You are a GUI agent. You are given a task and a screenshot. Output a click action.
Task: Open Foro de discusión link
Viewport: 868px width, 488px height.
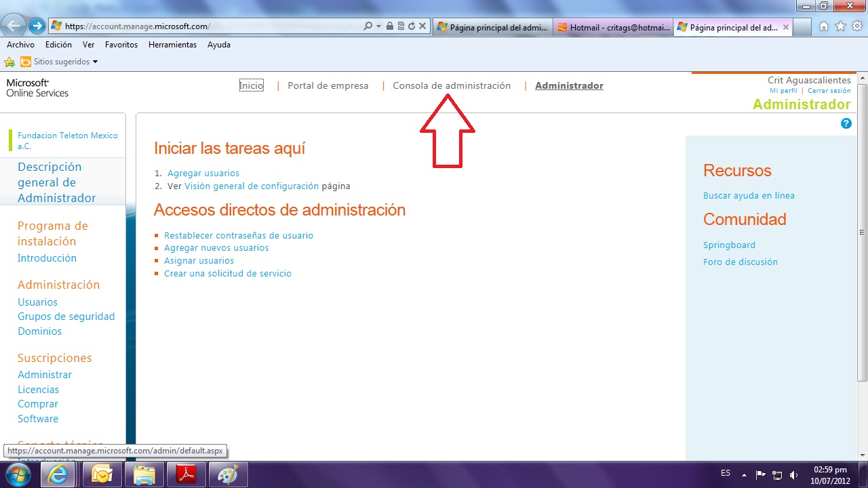(741, 262)
